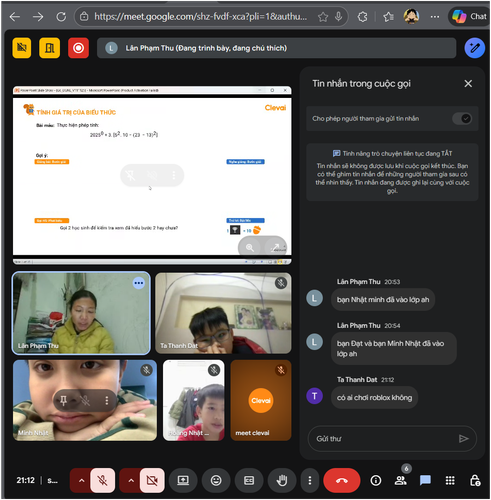The image size is (491, 500).
Task: Mute the shared presentation audio icon
Action: (152, 175)
